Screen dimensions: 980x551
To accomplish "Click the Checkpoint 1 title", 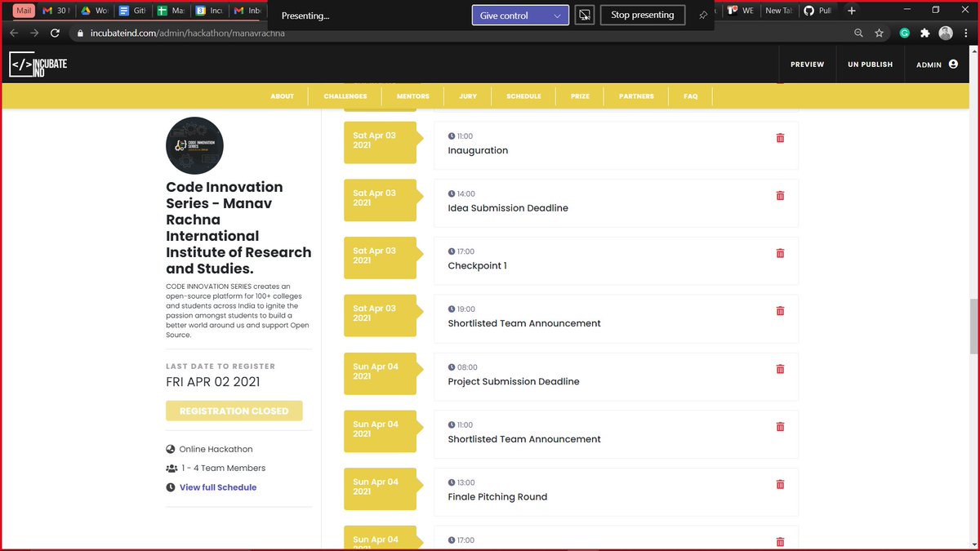I will (478, 265).
